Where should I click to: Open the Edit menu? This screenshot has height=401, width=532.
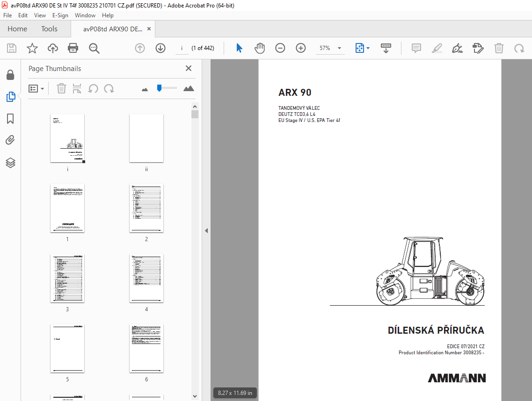click(x=23, y=15)
